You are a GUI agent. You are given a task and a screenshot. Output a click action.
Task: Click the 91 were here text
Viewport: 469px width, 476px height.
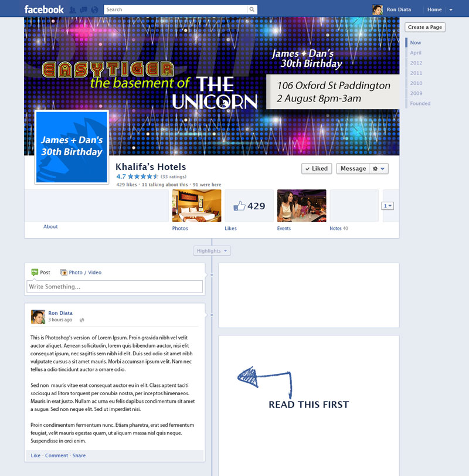coord(207,185)
